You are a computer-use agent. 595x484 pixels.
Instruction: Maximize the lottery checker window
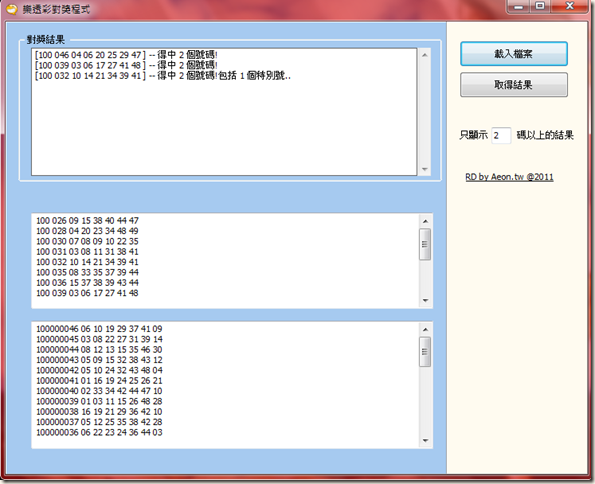(x=540, y=6)
